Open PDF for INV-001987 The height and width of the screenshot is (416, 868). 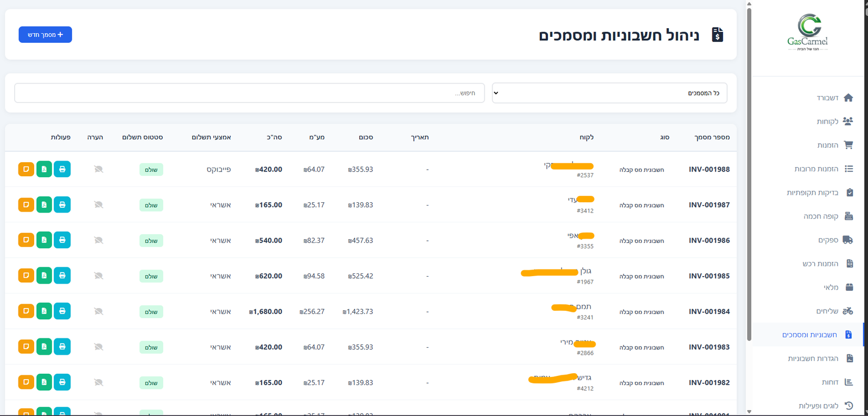click(x=44, y=204)
